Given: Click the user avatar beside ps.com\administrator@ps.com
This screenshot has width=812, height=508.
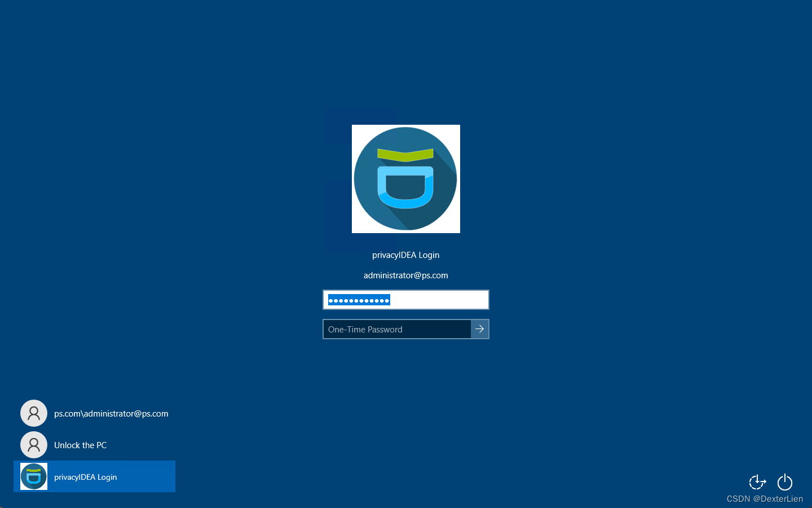Looking at the screenshot, I should (34, 413).
